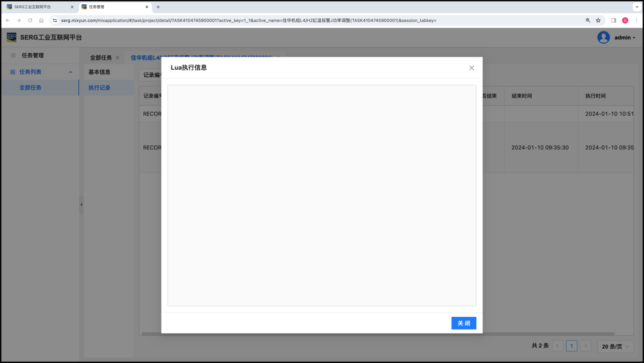Viewport: 644px width, 363px height.
Task: Open the browser zoom magnifier icon
Action: [588, 20]
